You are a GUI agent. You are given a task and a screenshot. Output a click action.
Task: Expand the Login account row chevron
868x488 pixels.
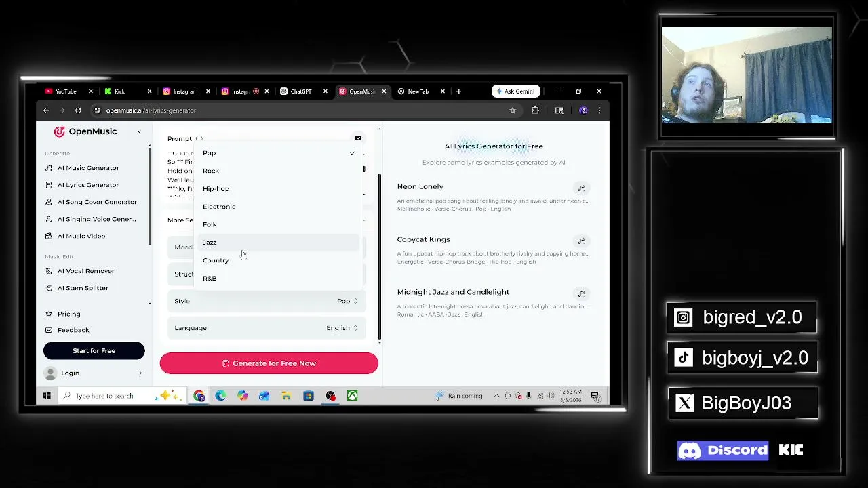point(140,373)
